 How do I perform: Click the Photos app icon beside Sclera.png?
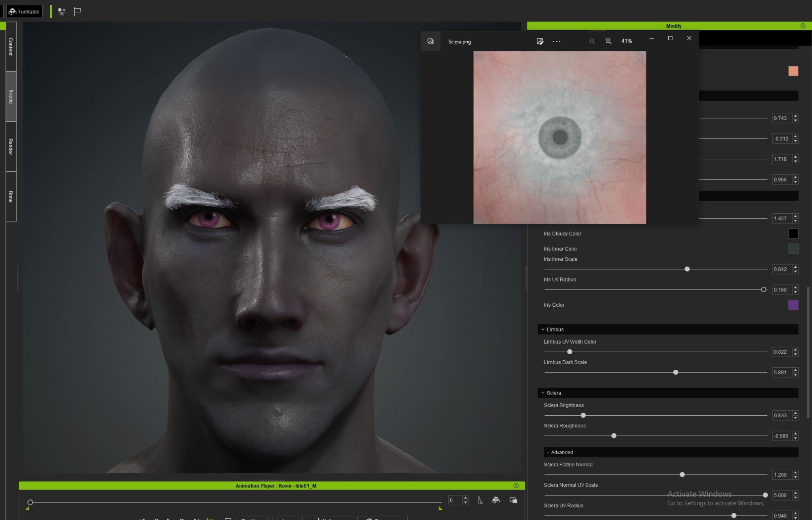pyautogui.click(x=430, y=41)
